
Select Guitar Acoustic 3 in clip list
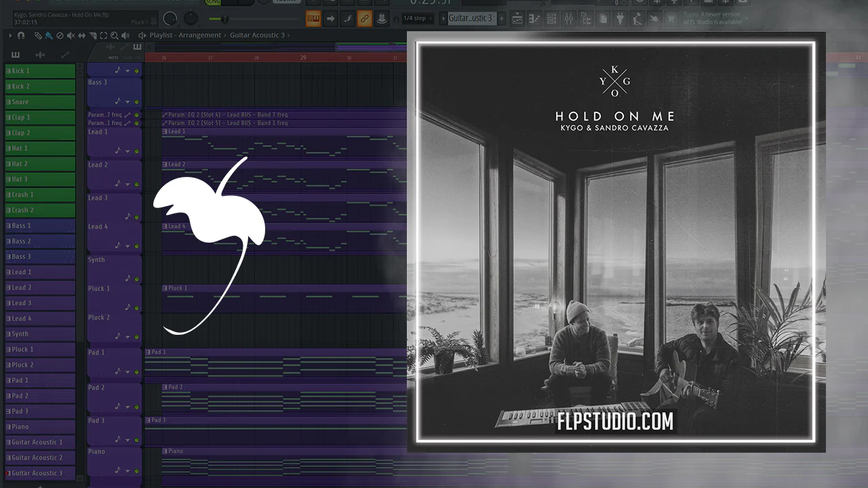pyautogui.click(x=40, y=473)
